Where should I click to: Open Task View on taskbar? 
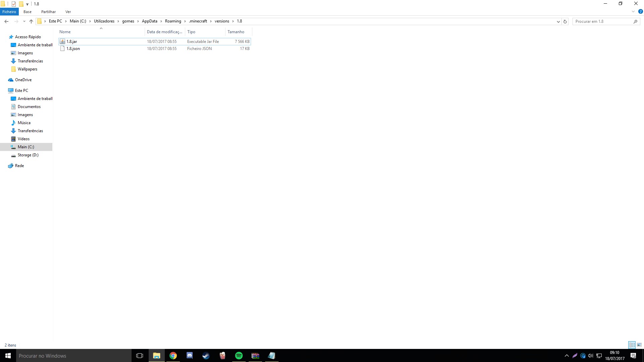pyautogui.click(x=140, y=356)
